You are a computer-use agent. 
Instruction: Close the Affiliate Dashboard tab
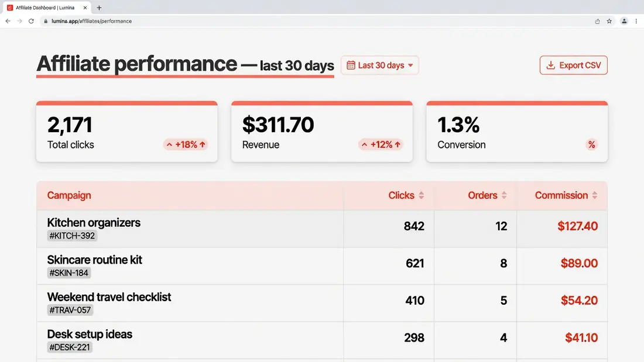point(85,8)
